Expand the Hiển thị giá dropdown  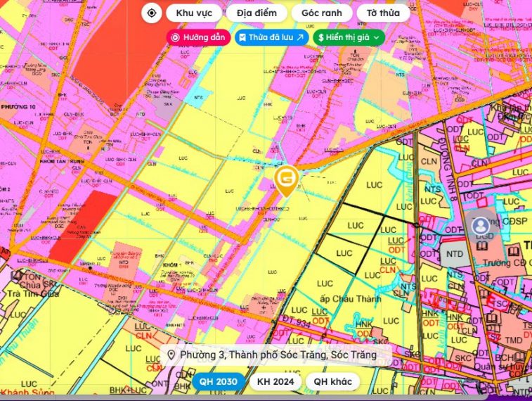(349, 37)
